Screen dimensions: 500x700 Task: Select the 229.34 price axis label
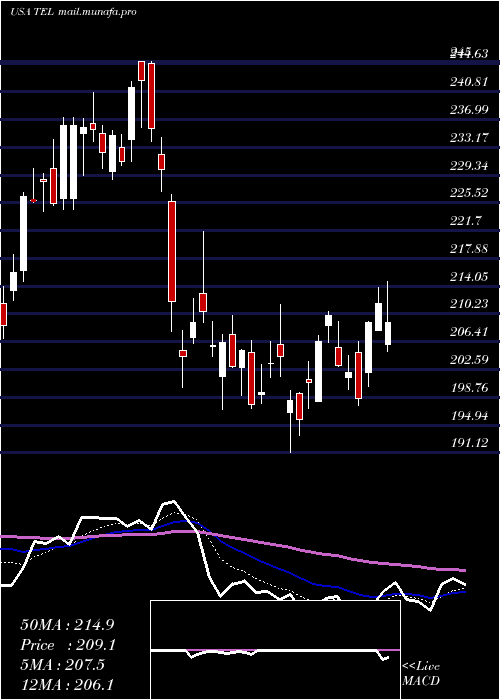pyautogui.click(x=469, y=166)
